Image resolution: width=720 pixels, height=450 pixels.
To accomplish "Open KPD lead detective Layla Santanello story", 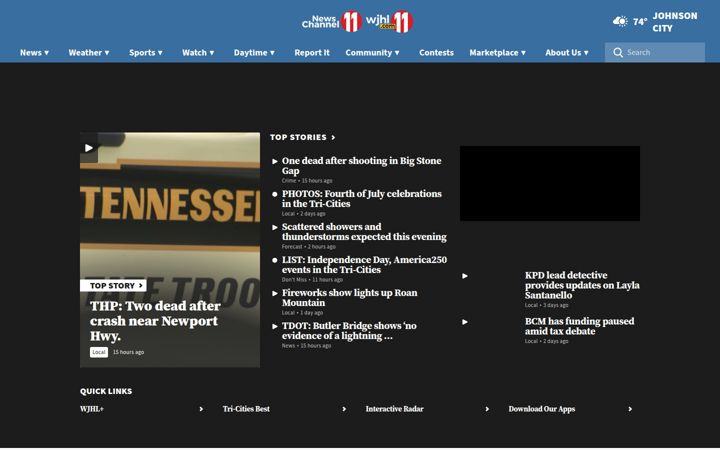I will [x=582, y=285].
